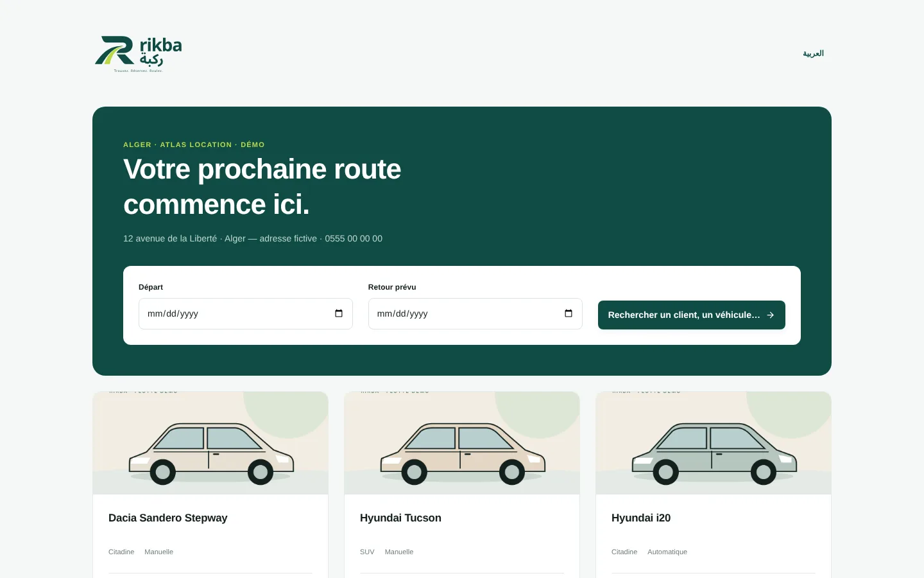Open the Dacia Sandero Stepway car image

tap(210, 443)
